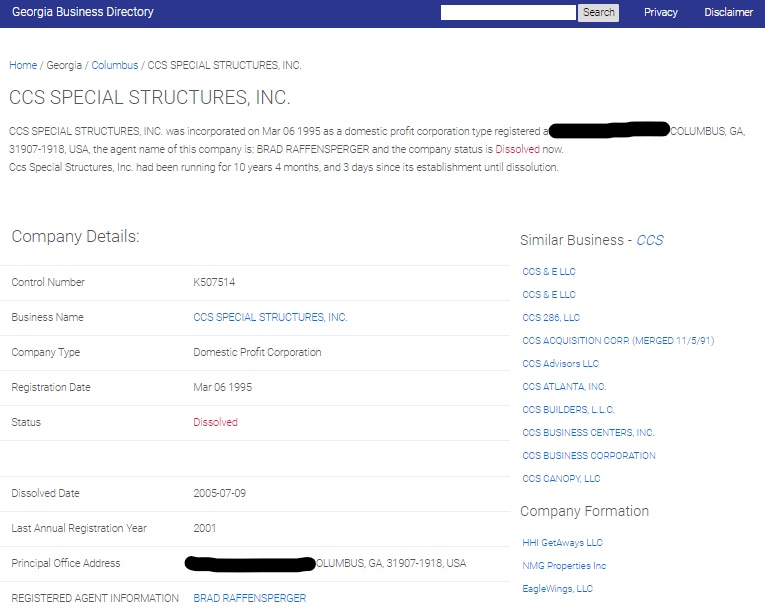Click the Dissolved Date value 2005-07-09

(220, 493)
